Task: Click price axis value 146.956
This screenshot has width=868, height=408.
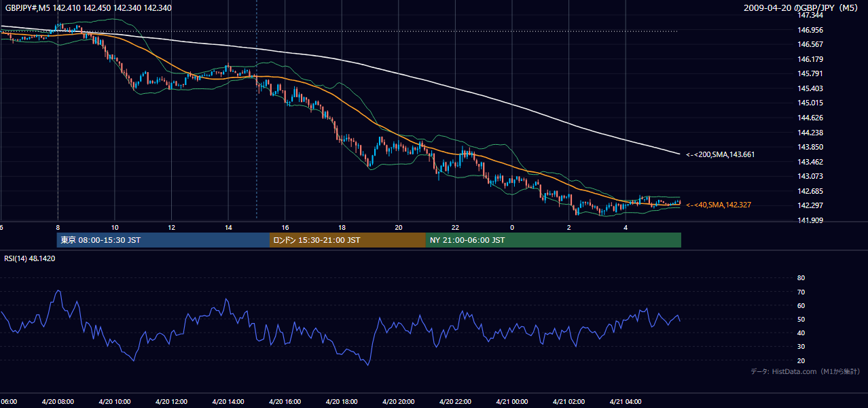Action: tap(811, 30)
